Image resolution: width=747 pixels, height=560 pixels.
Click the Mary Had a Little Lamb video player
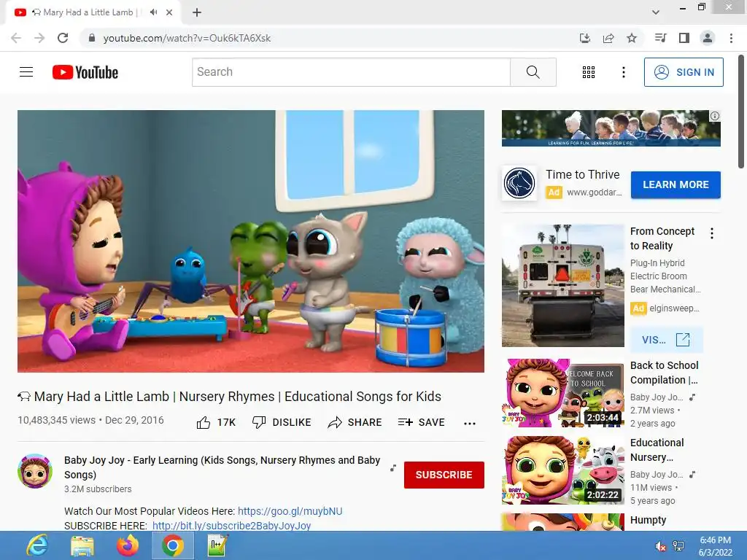pos(251,241)
